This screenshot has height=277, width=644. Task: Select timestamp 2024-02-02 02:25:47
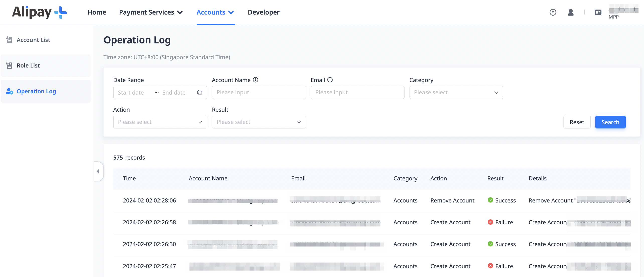149,266
